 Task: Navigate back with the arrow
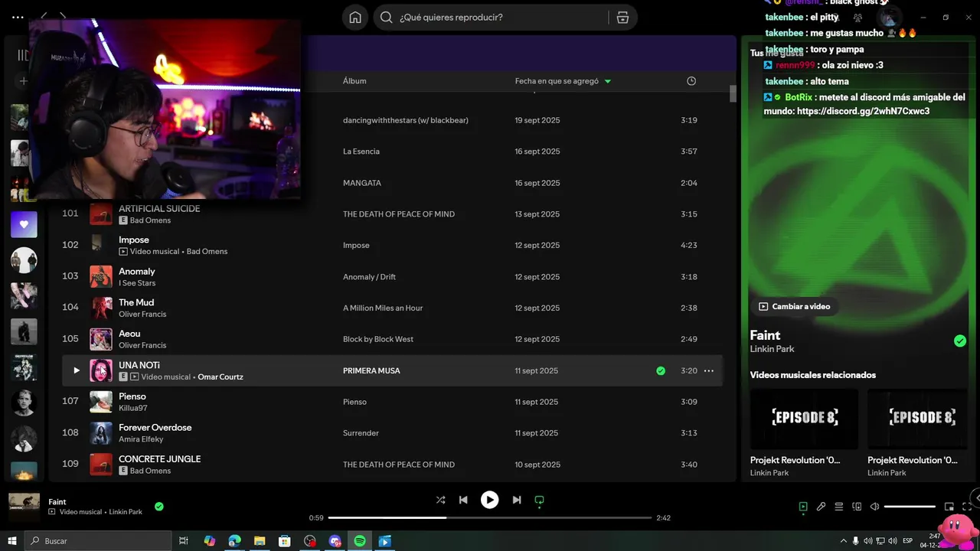point(44,15)
